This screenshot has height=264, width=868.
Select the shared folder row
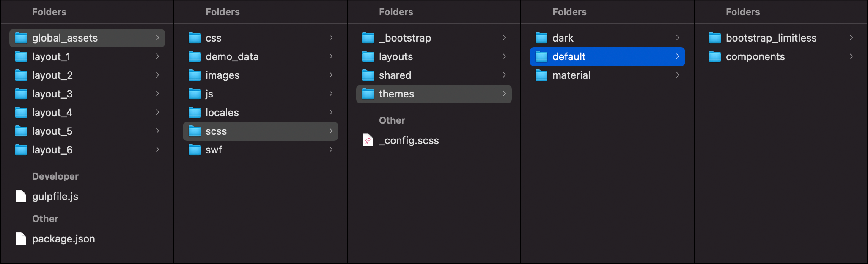point(434,75)
